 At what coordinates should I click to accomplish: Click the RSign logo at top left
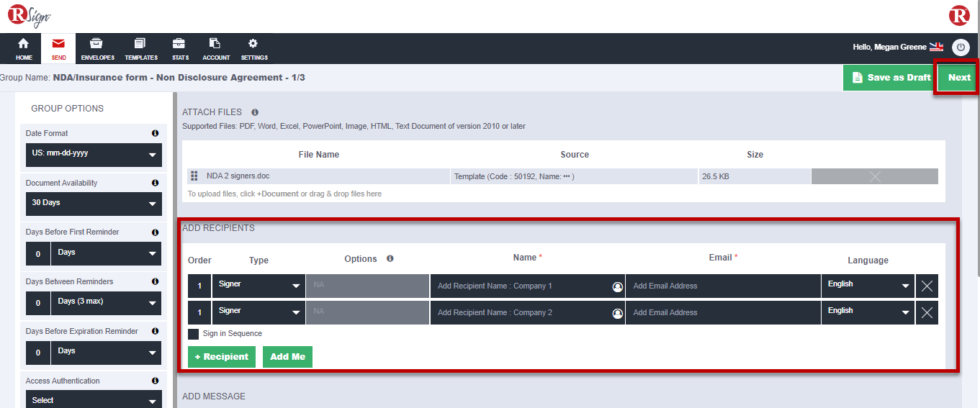29,16
